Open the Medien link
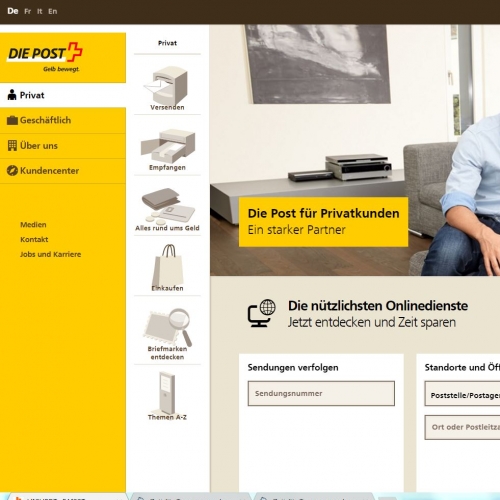The width and height of the screenshot is (500, 500). 33,225
